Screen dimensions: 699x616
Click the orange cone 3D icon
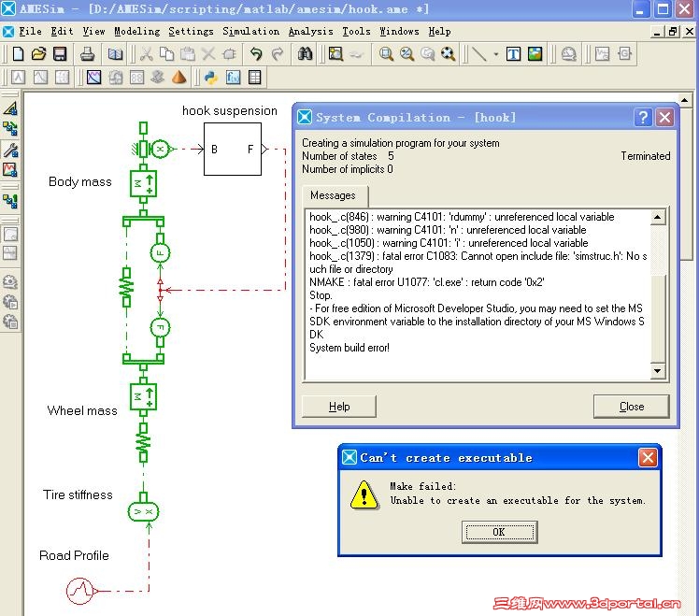[x=178, y=78]
